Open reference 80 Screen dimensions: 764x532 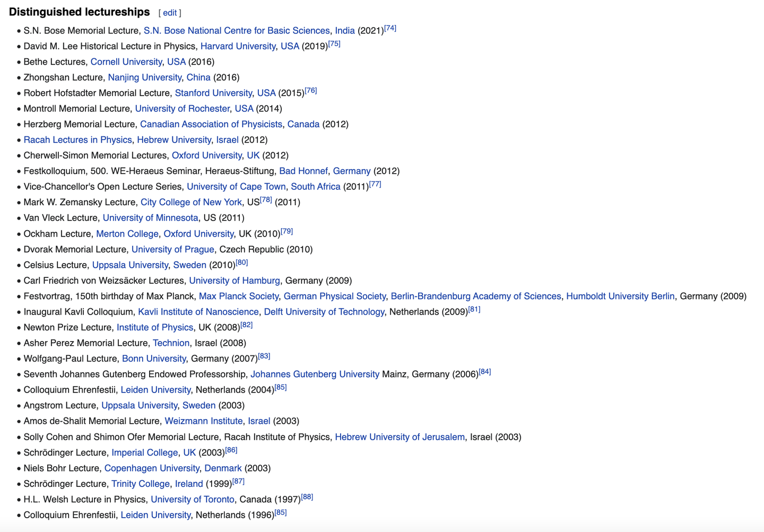(242, 263)
